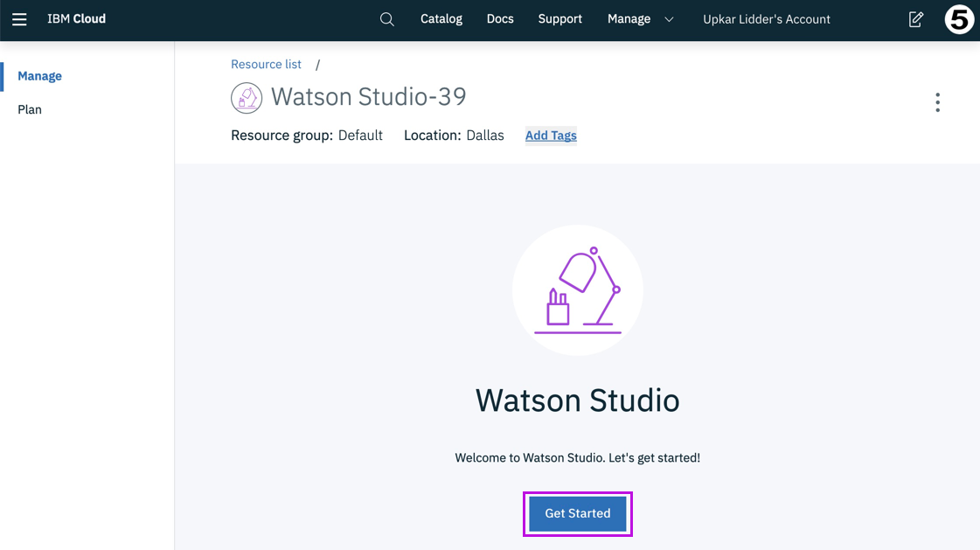Open the Manage menu in header
The height and width of the screenshot is (550, 980).
629,18
